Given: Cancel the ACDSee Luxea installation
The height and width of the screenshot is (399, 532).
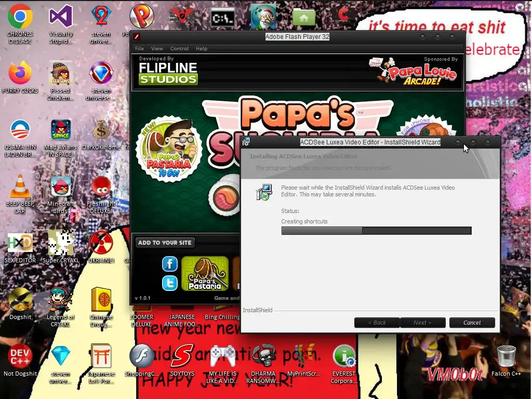Looking at the screenshot, I should point(472,323).
